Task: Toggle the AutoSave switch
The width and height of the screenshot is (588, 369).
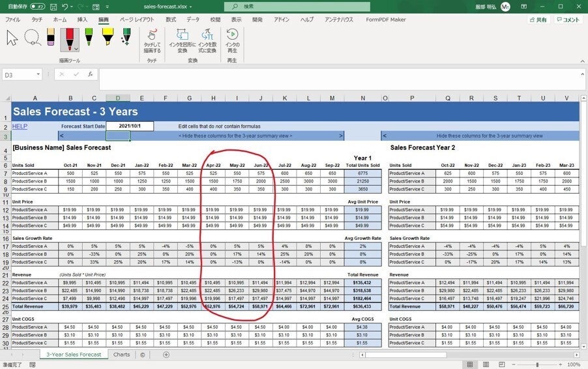Action: coord(37,7)
